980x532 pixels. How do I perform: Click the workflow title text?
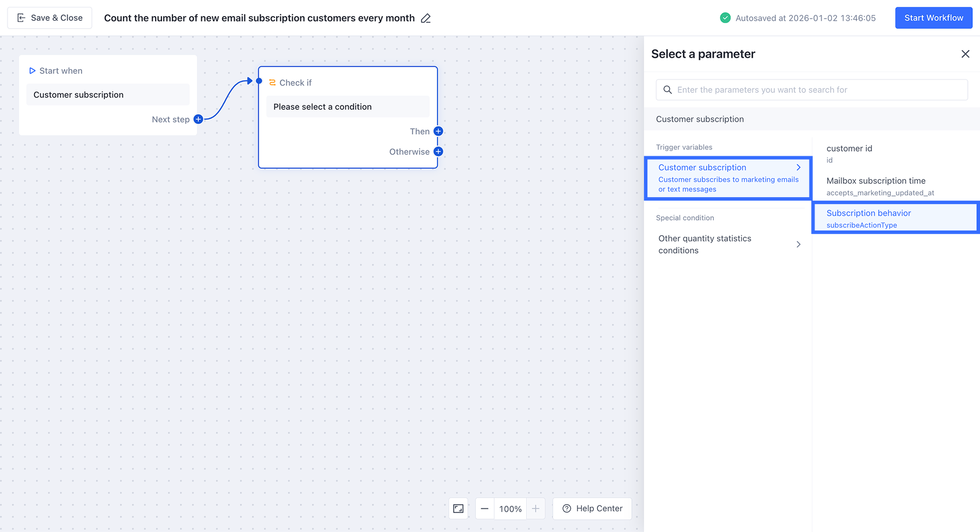259,18
